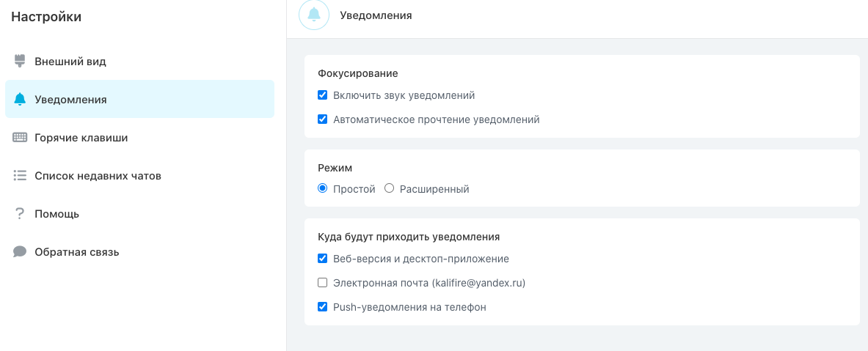Open the Горячие клавиши section
This screenshot has height=351, width=868.
139,137
